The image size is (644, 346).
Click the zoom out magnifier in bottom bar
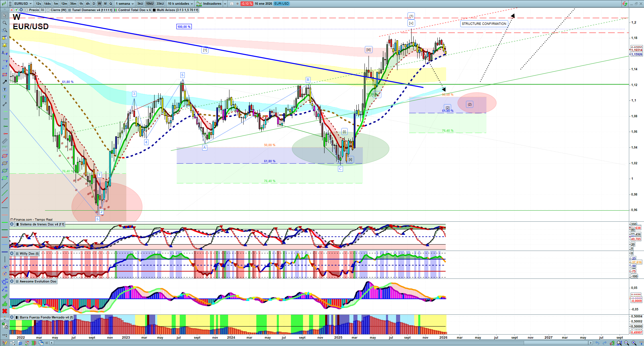point(627,343)
